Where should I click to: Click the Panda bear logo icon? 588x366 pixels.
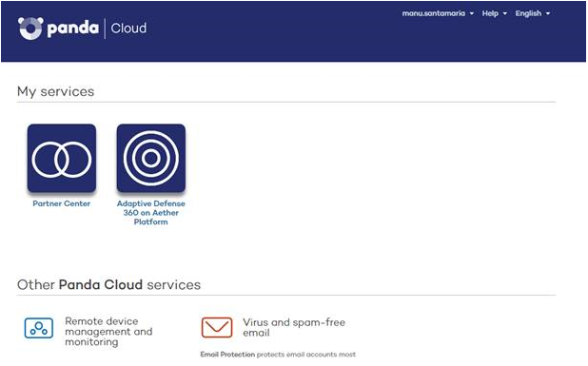pyautogui.click(x=30, y=29)
